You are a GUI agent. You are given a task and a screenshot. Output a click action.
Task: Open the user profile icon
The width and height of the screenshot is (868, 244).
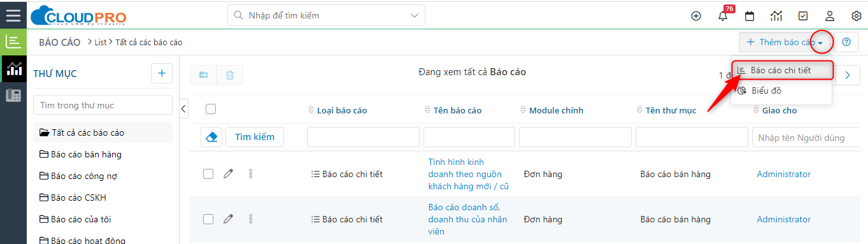pos(830,16)
